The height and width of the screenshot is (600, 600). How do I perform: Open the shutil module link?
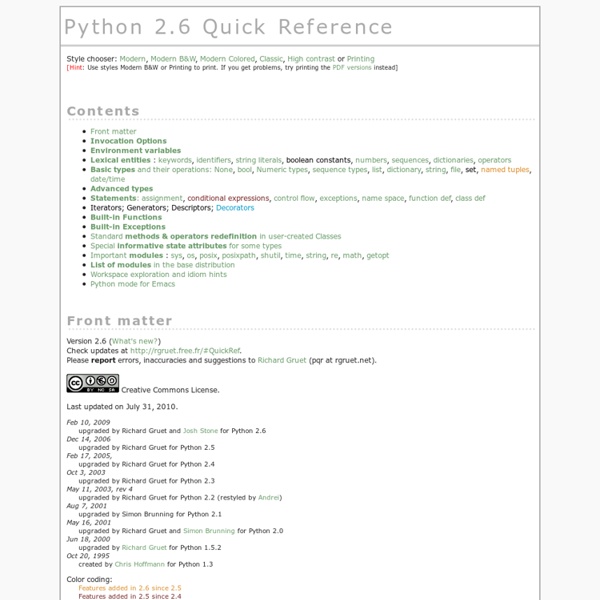pos(270,255)
